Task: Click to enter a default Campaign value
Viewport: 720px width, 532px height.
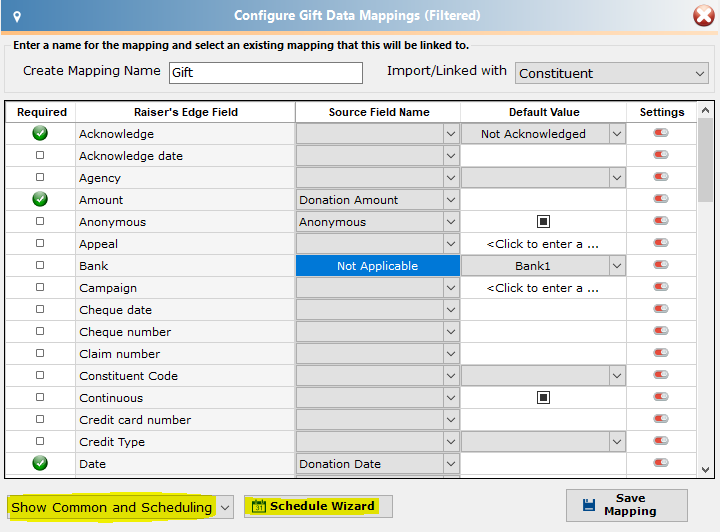Action: (x=543, y=288)
